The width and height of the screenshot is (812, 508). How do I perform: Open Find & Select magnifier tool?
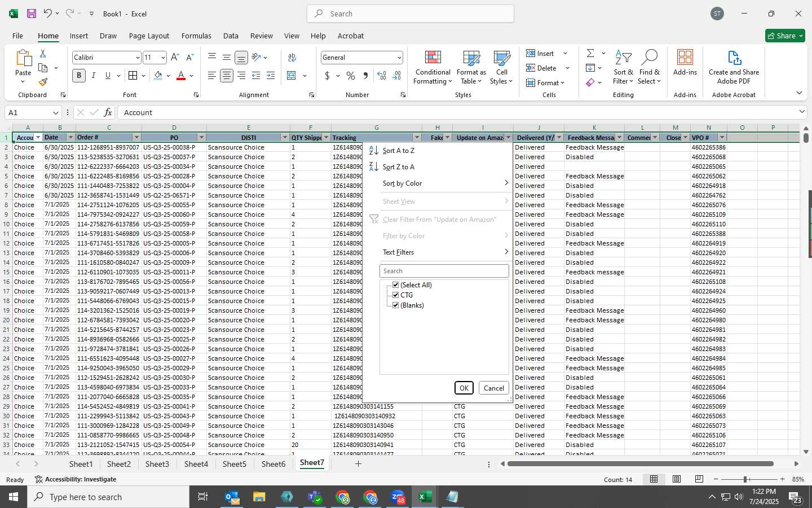click(x=649, y=68)
